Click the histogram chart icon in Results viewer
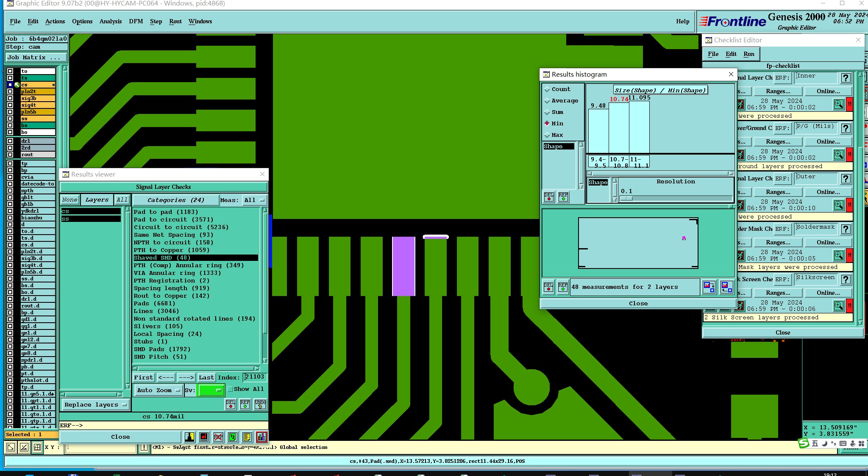The height and width of the screenshot is (476, 868). (262, 437)
